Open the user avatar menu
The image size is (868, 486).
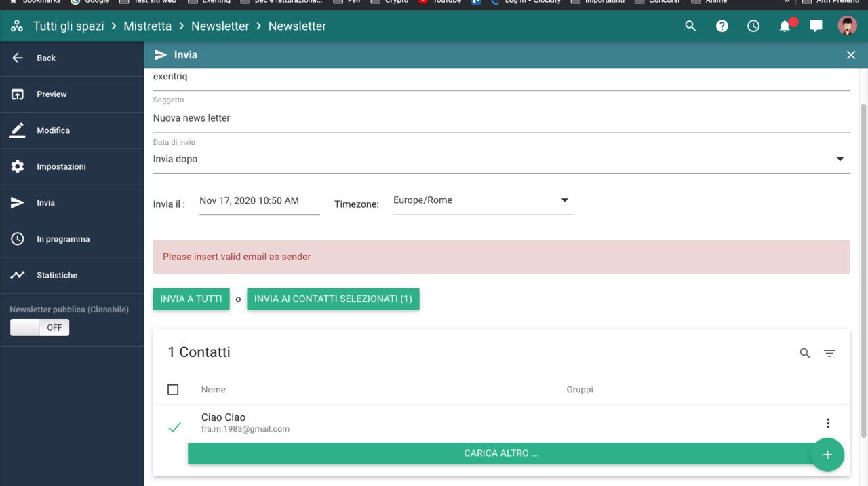847,26
